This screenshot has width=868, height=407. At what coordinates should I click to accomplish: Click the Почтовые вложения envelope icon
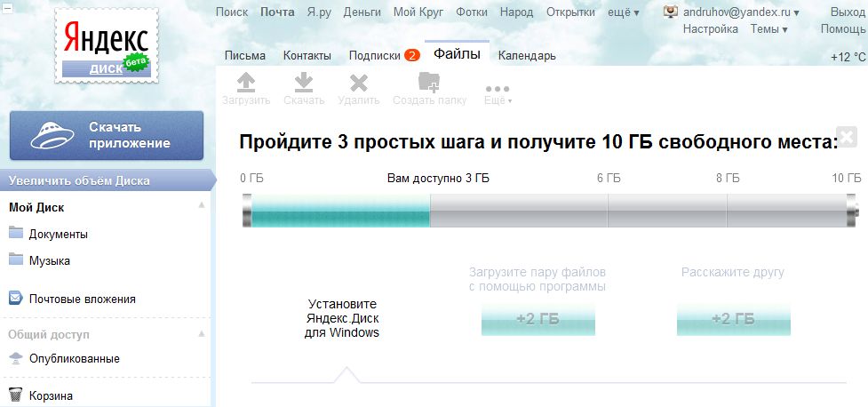pos(15,299)
